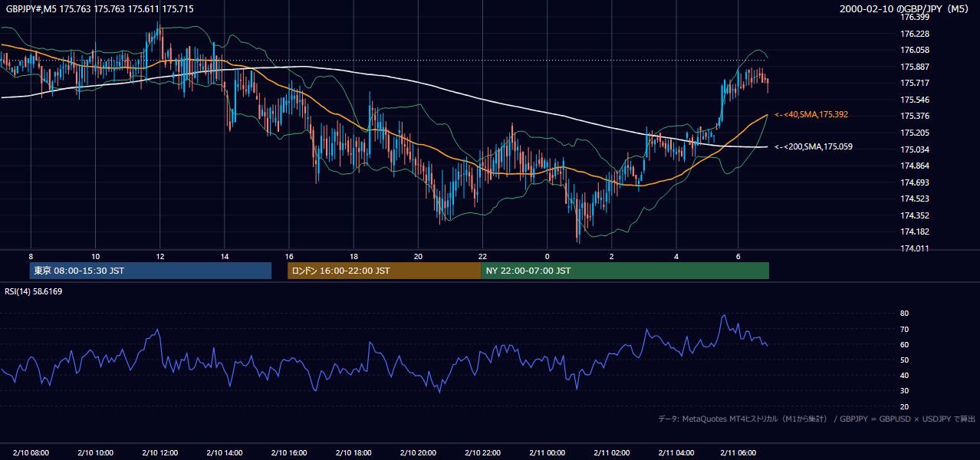Click the 175.376 price axis value

click(x=915, y=116)
